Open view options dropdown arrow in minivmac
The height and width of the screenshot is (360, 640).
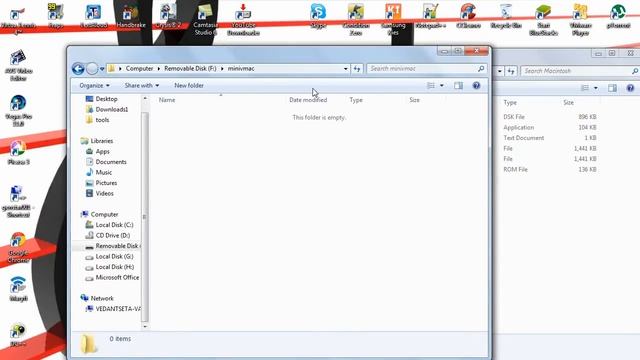point(442,85)
